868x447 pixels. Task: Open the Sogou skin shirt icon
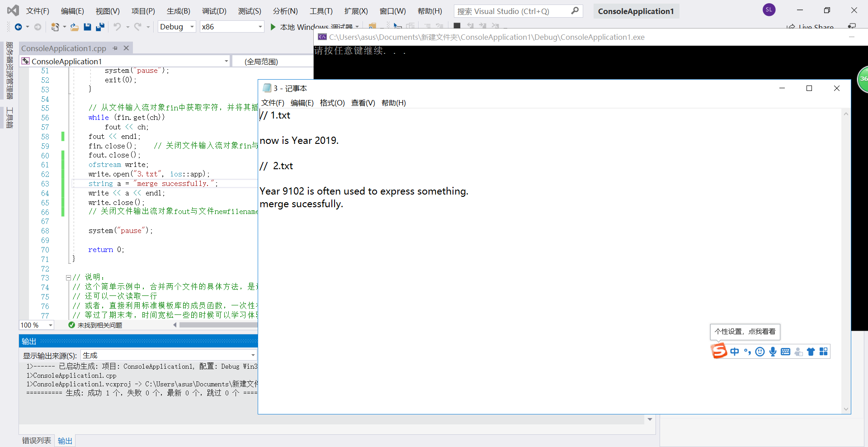[811, 352]
